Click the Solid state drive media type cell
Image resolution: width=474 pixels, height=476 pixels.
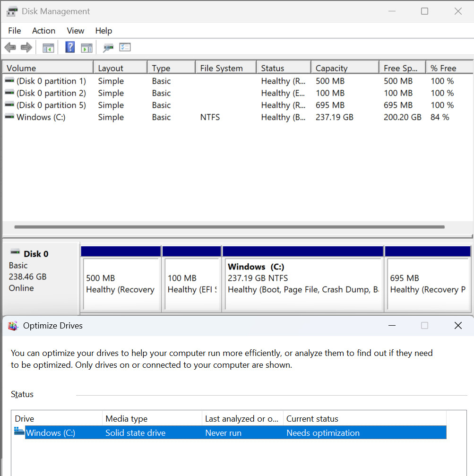[135, 433]
